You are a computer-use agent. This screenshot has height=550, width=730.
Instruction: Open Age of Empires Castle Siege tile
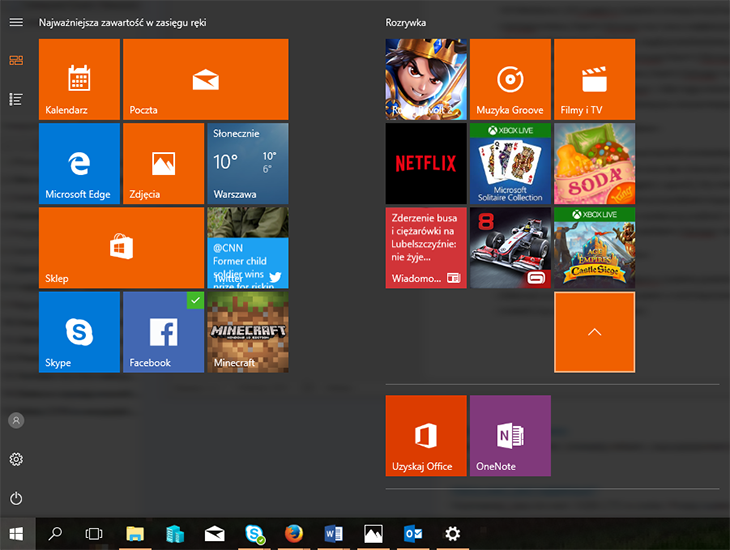coord(595,248)
